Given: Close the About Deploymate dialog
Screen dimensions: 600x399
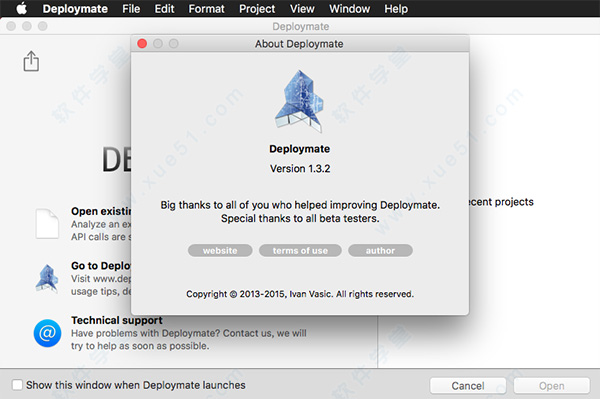Looking at the screenshot, I should coord(142,44).
